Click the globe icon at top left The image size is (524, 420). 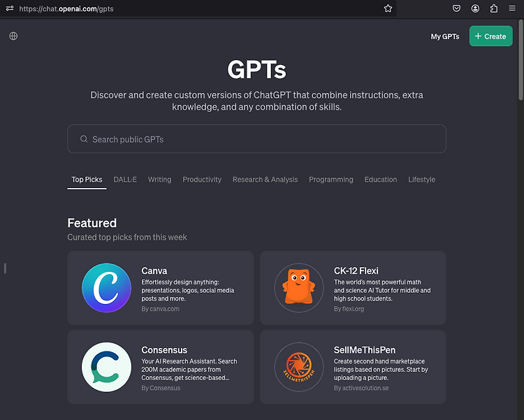pyautogui.click(x=13, y=36)
